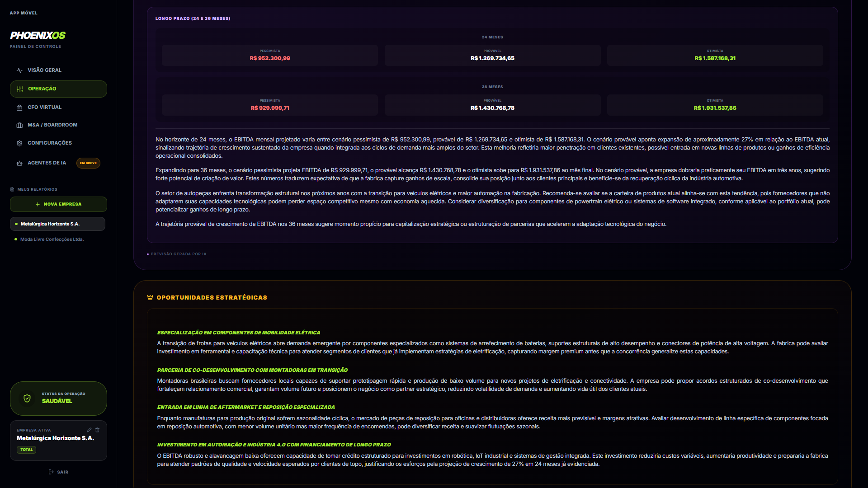Click the M&A / Boardroom briefcase icon
Screen dimensions: 868x488
coord(19,125)
